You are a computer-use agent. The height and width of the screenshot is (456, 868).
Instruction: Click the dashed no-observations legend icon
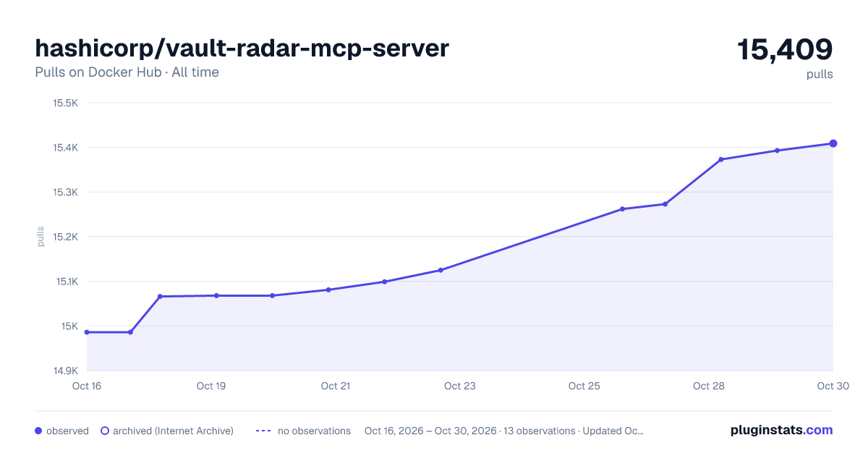click(x=263, y=431)
